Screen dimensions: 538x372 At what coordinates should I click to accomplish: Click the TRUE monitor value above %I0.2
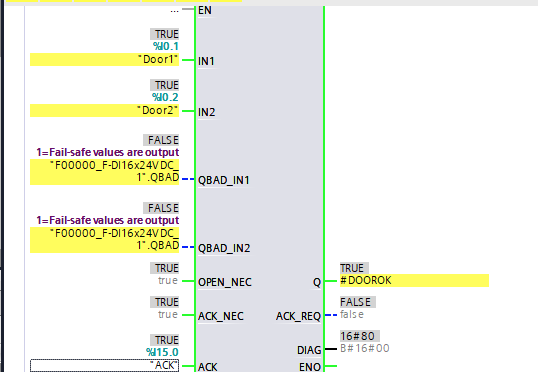click(165, 85)
